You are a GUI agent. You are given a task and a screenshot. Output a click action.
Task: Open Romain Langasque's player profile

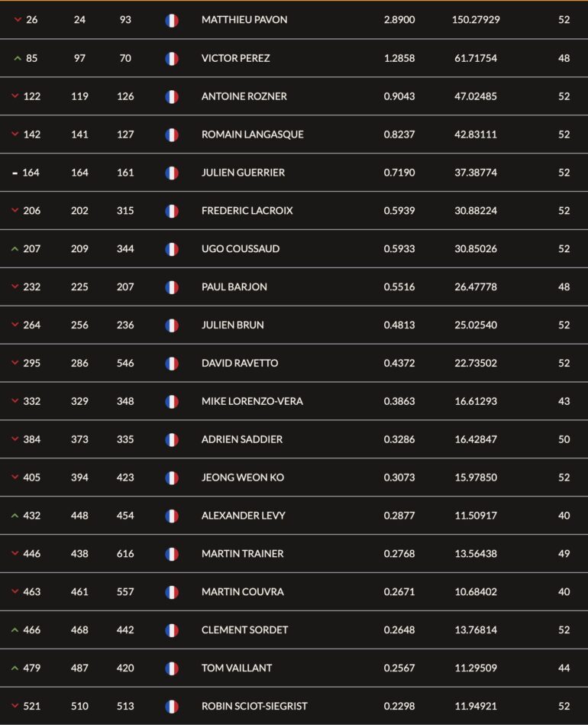tap(252, 134)
